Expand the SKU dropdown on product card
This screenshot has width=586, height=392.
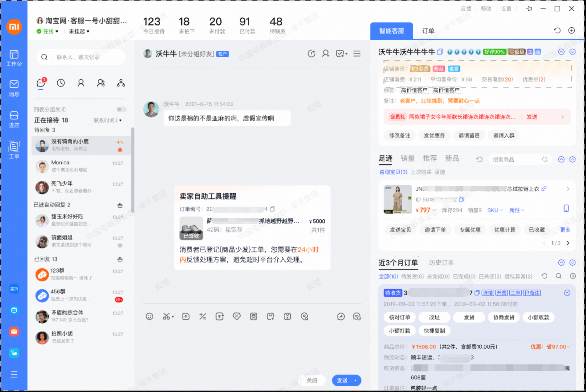pyautogui.click(x=495, y=210)
